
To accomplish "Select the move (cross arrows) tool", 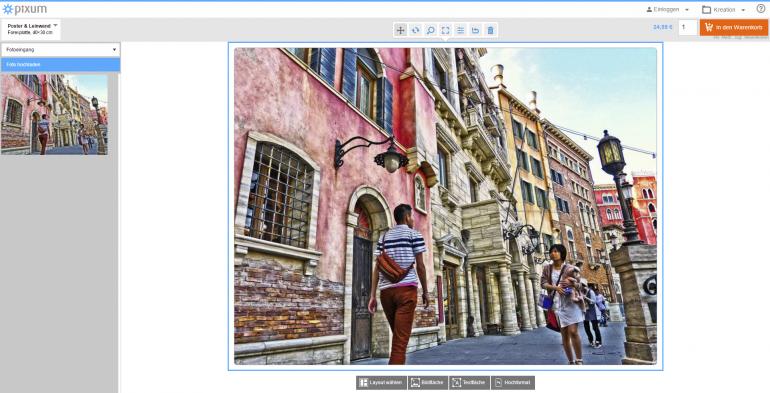I will (401, 30).
